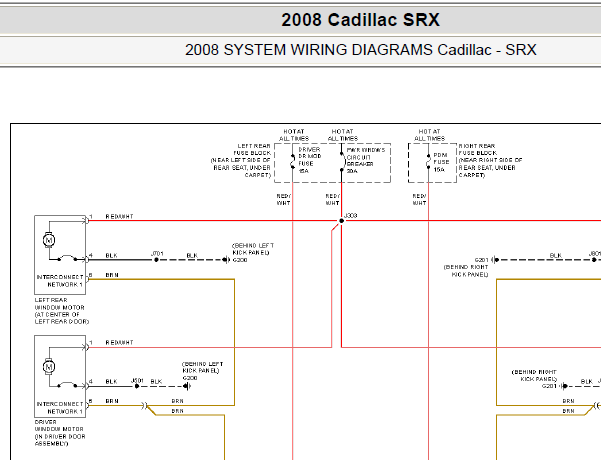
Task: Click "INTERCONNECT NETWORK 1" in driver motor box
Action: tap(60, 407)
